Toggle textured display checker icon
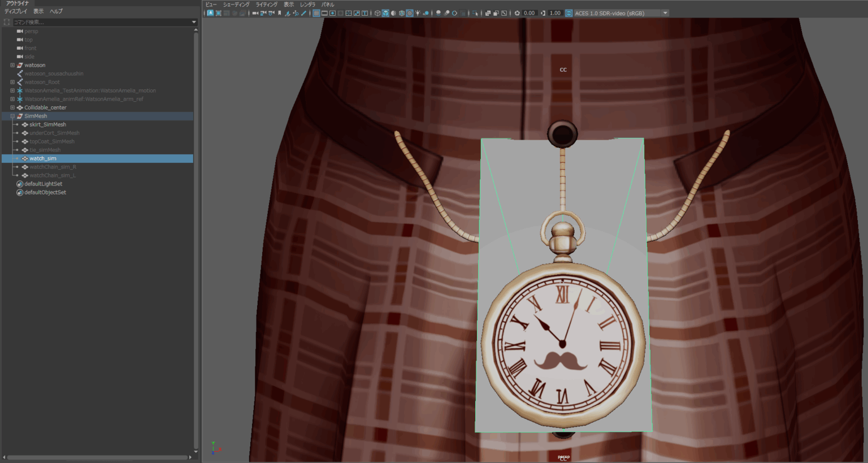This screenshot has width=868, height=463. coord(410,13)
